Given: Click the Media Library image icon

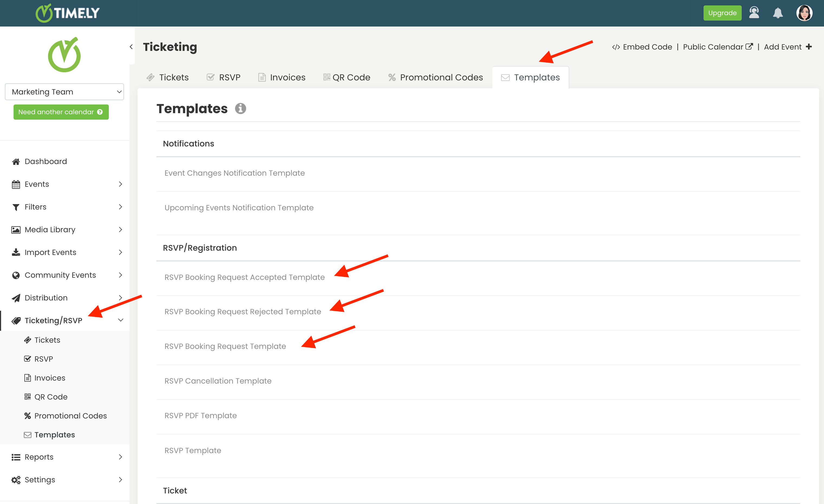Looking at the screenshot, I should [16, 230].
